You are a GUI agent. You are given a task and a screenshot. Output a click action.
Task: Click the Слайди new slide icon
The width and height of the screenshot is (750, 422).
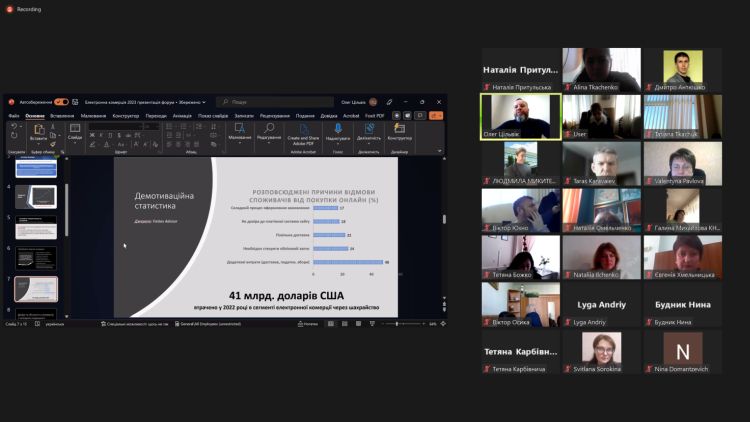(75, 128)
